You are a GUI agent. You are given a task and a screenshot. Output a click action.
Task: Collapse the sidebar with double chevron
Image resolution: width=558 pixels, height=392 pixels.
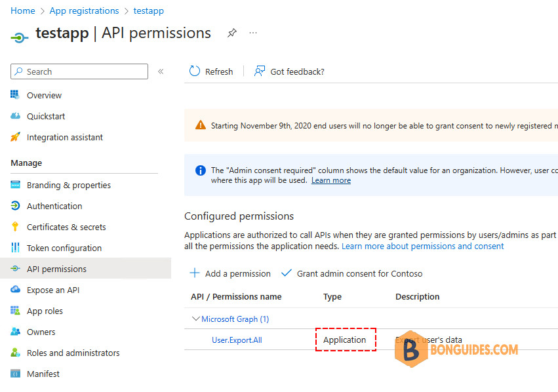coord(161,71)
